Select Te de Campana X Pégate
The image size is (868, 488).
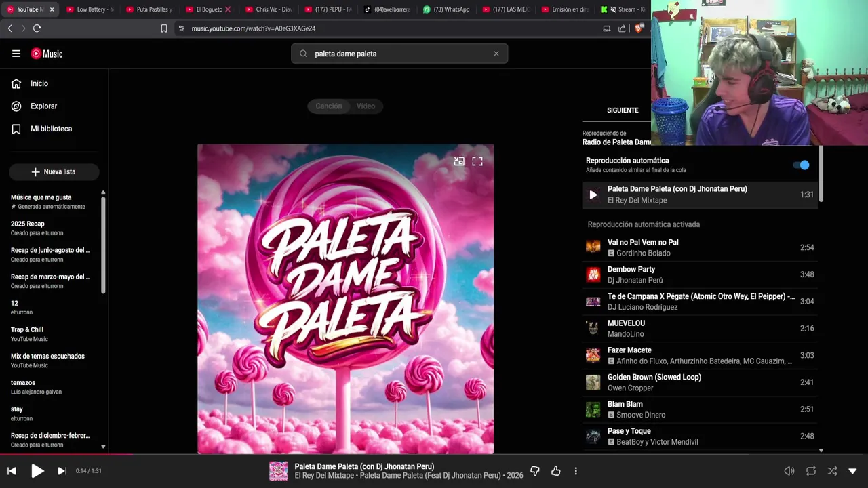pyautogui.click(x=700, y=302)
